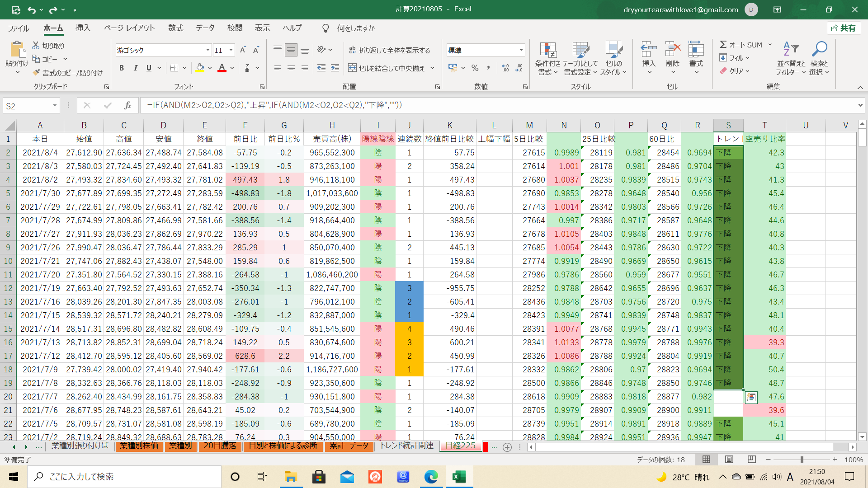
Task: Open Excel from the Windows taskbar
Action: point(459,477)
